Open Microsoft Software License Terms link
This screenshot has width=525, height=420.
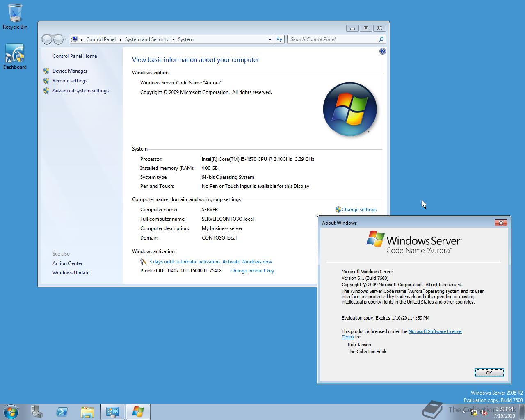pos(435,331)
